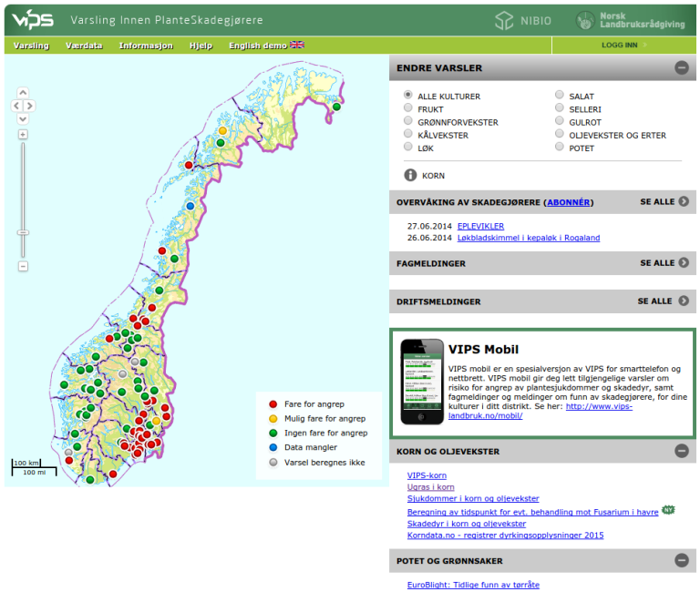Click the blue data-missing marker on the map
The height and width of the screenshot is (592, 700).
click(x=190, y=206)
